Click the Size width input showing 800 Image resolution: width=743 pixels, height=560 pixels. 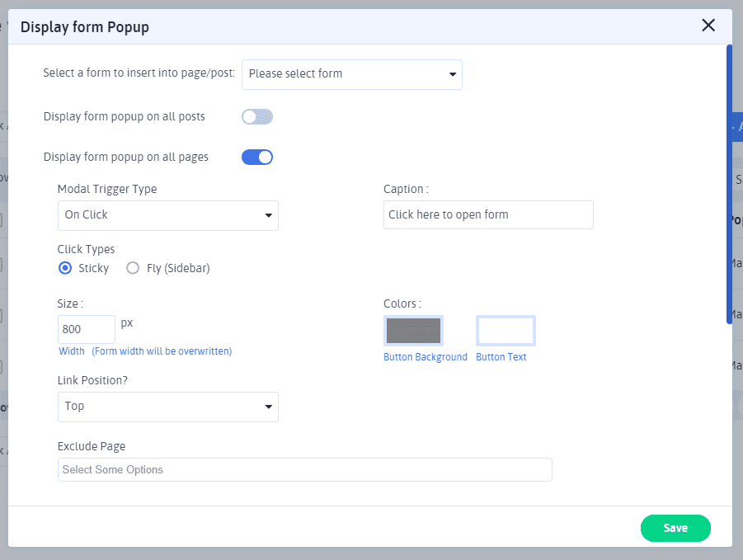pos(86,329)
